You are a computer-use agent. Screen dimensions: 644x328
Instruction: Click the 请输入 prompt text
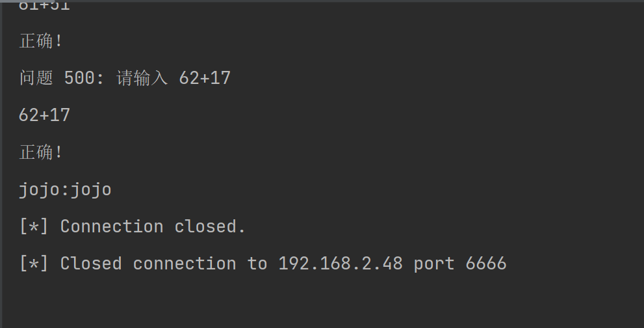[142, 79]
